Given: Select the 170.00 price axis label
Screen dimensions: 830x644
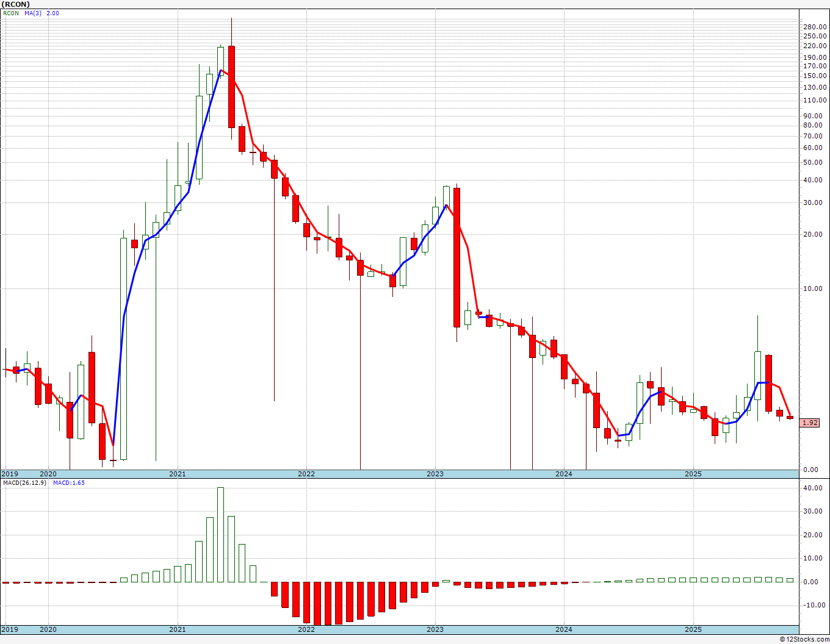Looking at the screenshot, I should tap(815, 66).
